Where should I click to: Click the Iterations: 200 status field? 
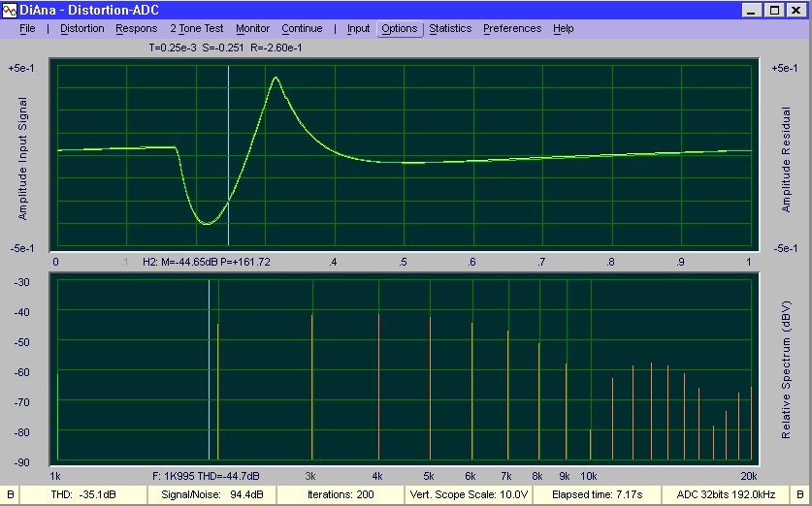coord(341,494)
